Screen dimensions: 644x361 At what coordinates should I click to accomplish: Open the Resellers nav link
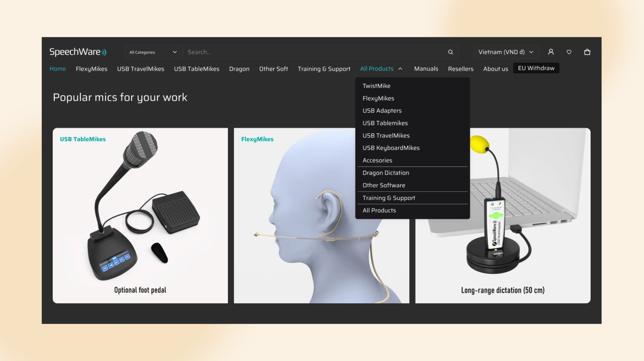point(461,69)
